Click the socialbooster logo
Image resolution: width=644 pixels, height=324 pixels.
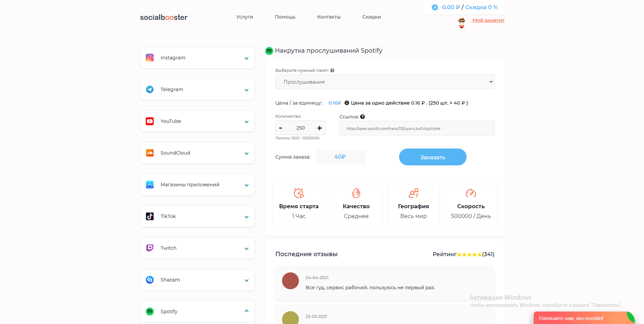coord(164,17)
